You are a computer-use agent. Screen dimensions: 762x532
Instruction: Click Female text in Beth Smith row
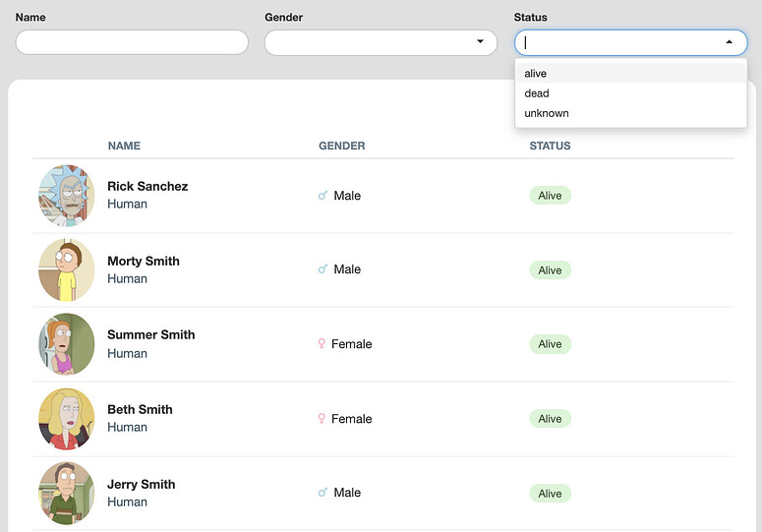tap(351, 419)
